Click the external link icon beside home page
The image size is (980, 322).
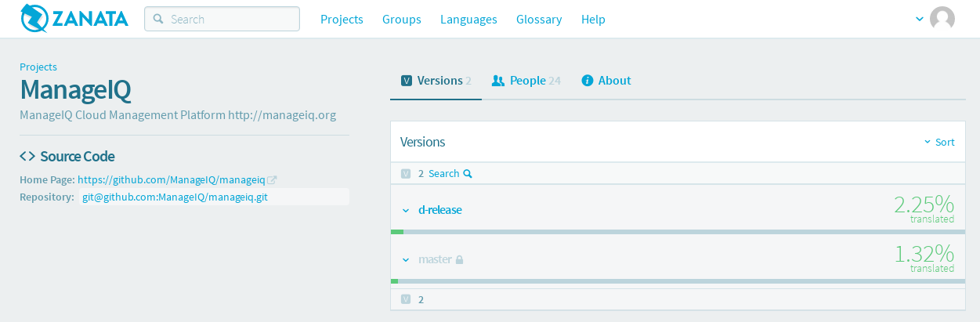click(273, 180)
